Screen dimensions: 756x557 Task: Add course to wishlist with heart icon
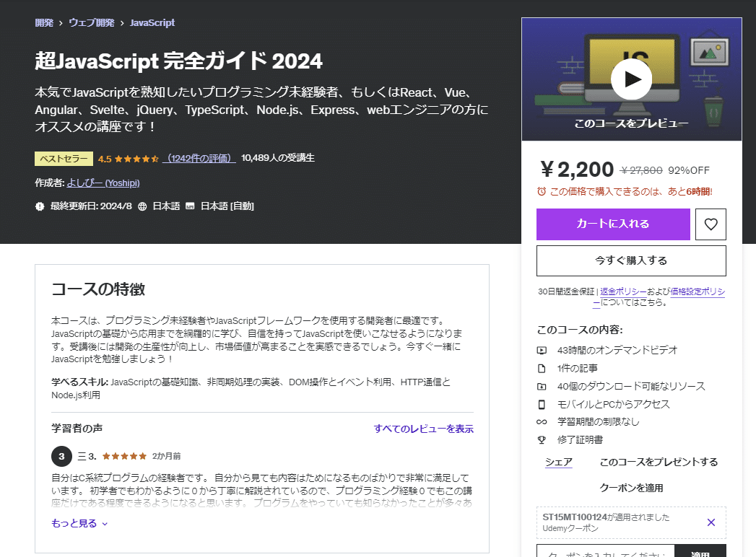[x=711, y=224]
